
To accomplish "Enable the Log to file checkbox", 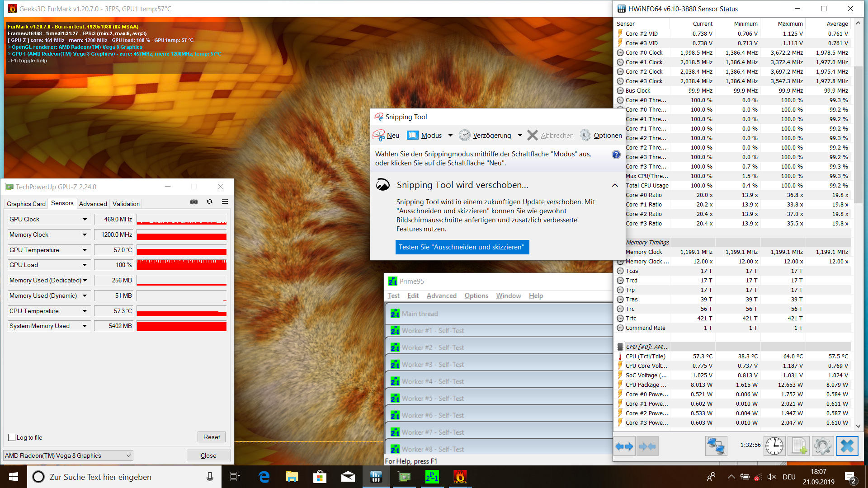I will [12, 437].
